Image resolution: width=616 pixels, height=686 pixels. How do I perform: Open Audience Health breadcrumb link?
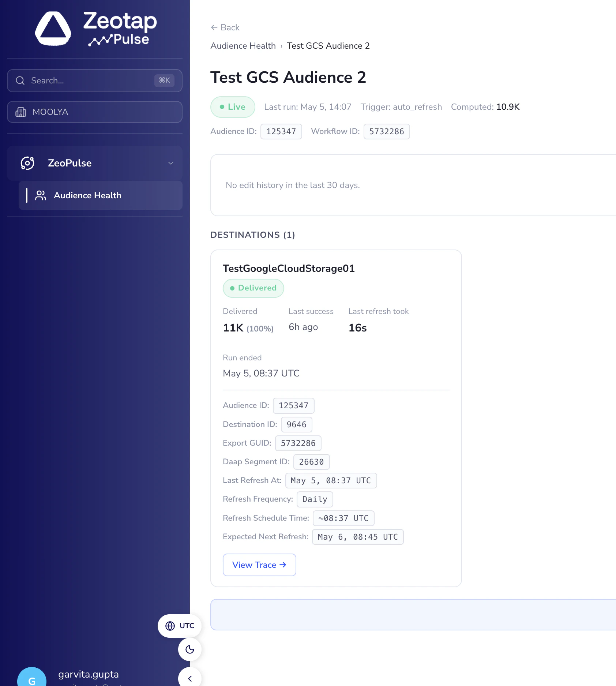(x=243, y=46)
